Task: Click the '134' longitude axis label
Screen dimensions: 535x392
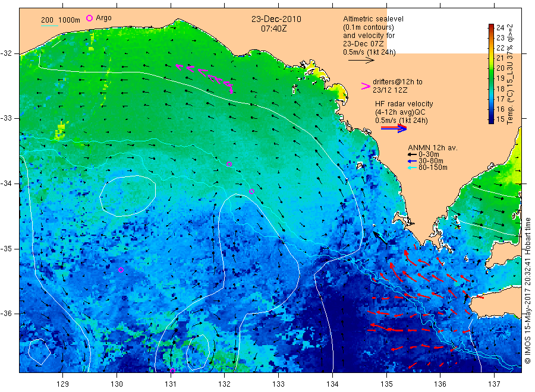Action: 332,384
